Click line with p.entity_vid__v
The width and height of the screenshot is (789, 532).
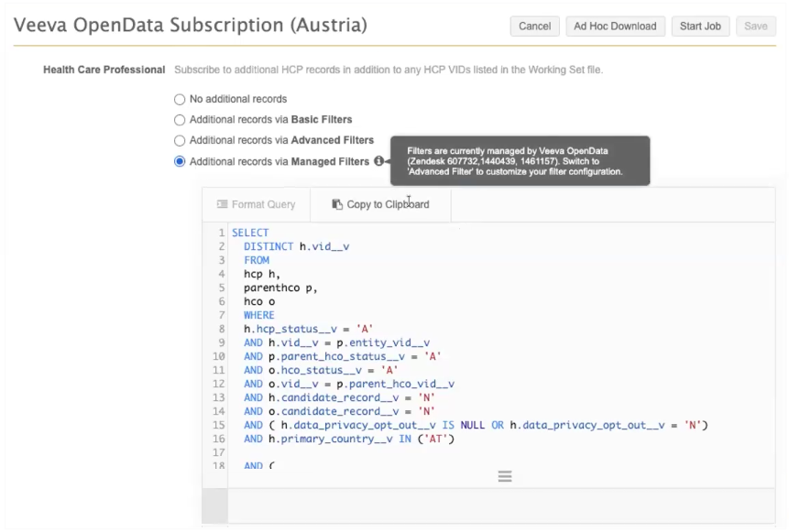pos(336,342)
